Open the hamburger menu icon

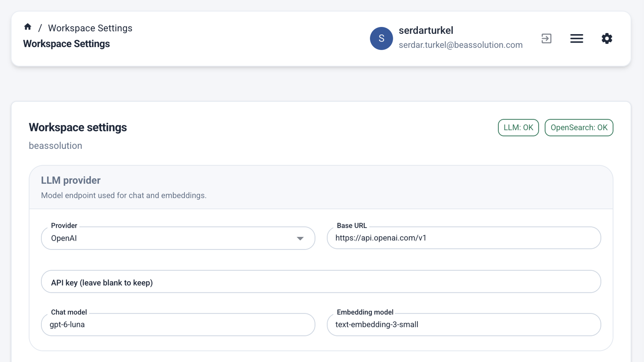point(576,39)
